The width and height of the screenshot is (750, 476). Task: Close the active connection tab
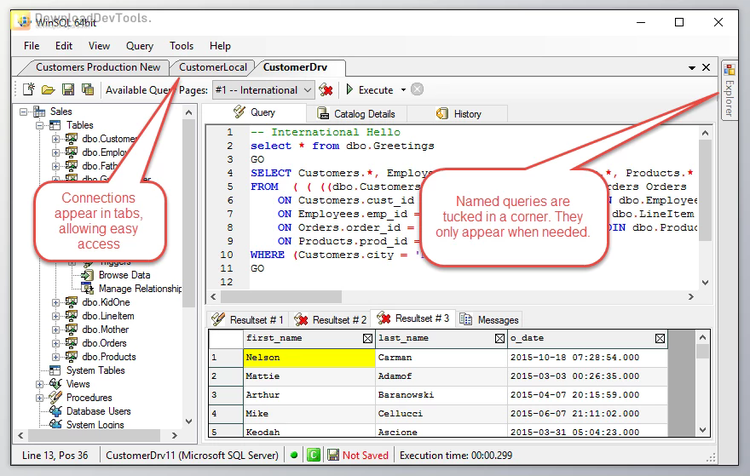[x=706, y=67]
